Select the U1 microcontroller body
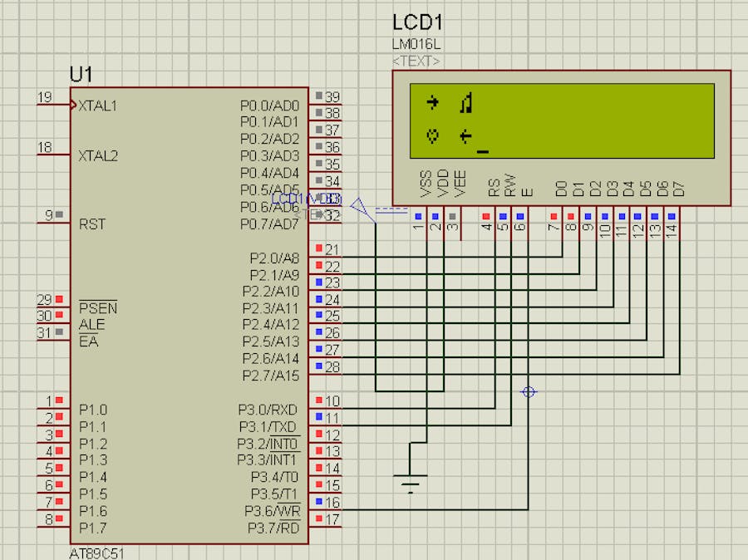 [189, 315]
